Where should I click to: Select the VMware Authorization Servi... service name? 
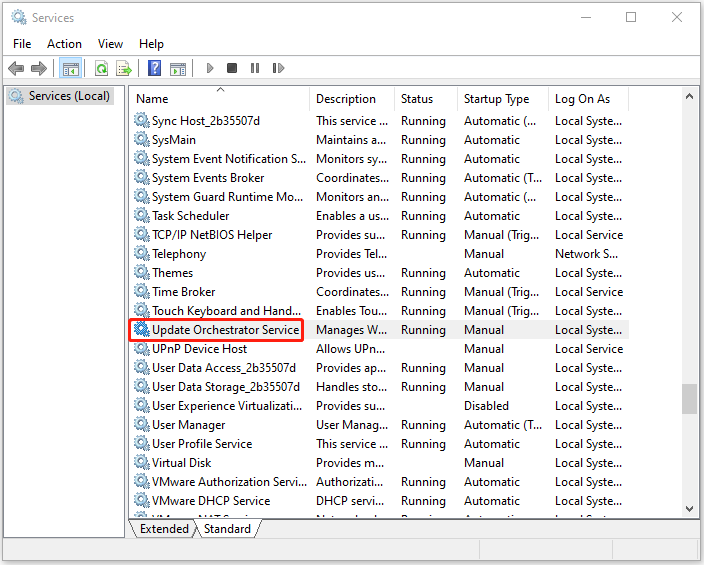click(x=229, y=481)
